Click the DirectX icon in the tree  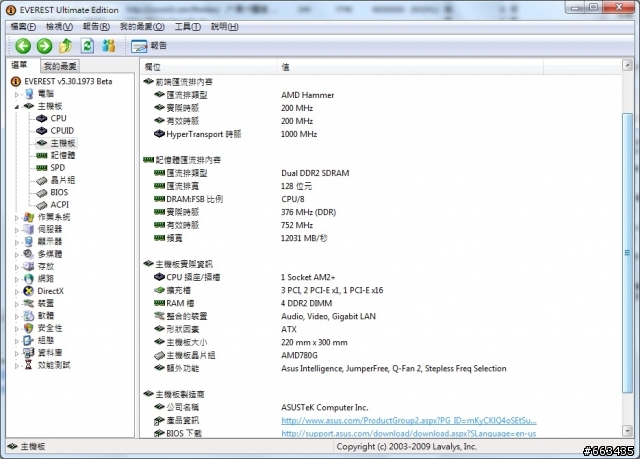(x=29, y=291)
